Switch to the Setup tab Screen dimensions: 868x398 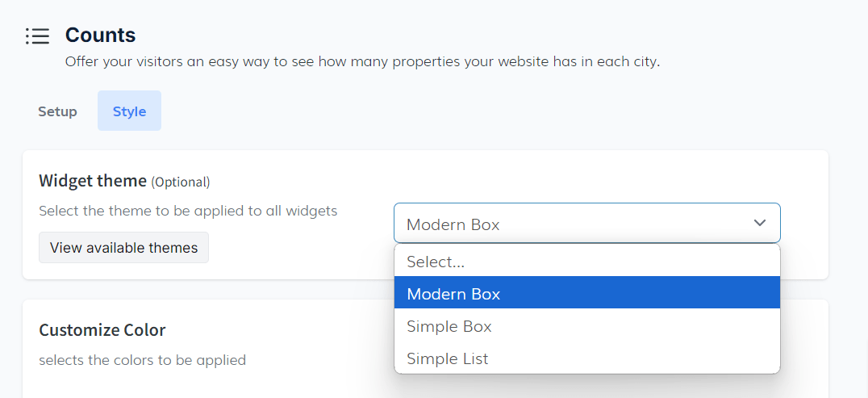57,111
